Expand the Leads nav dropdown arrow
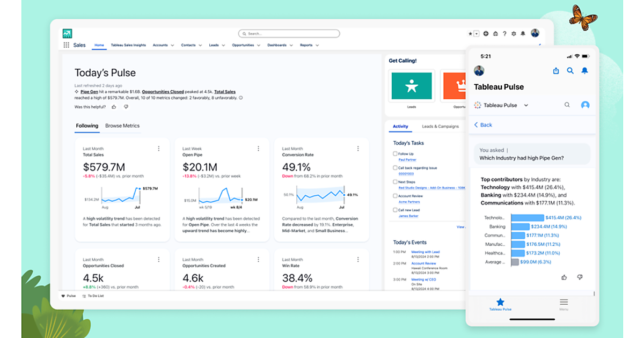The width and height of the screenshot is (644, 338). [x=223, y=46]
